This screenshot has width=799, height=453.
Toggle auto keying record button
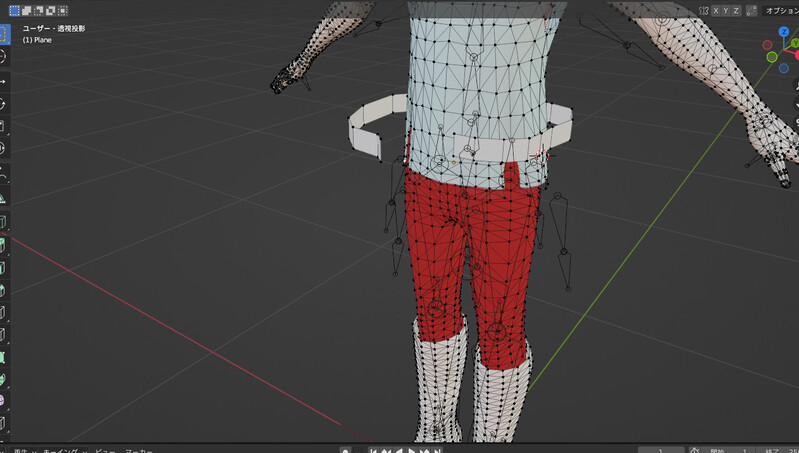(x=345, y=450)
